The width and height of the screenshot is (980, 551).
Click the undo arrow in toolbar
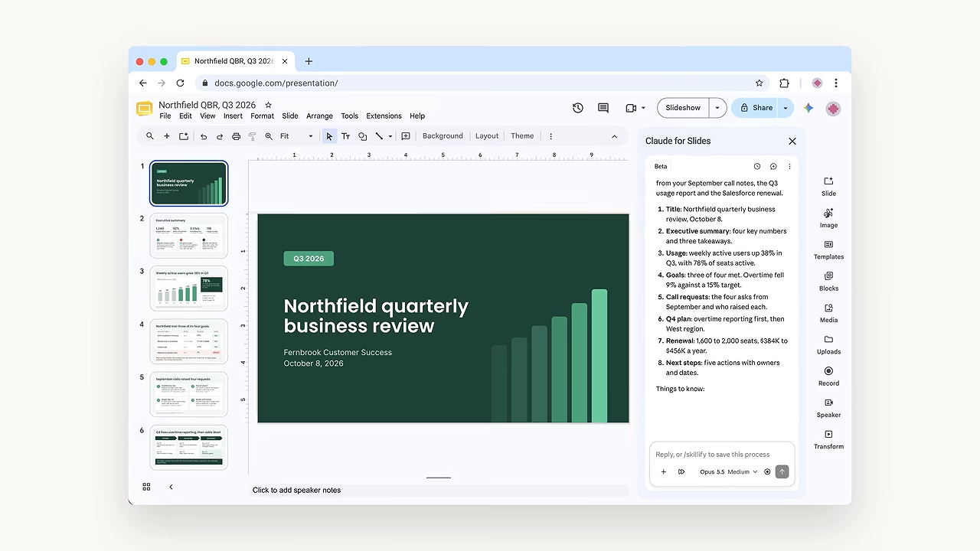pyautogui.click(x=204, y=136)
